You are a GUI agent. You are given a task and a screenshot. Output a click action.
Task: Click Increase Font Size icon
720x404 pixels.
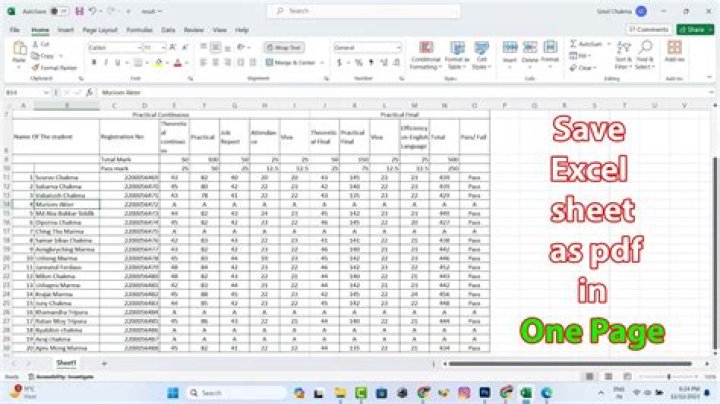point(173,47)
